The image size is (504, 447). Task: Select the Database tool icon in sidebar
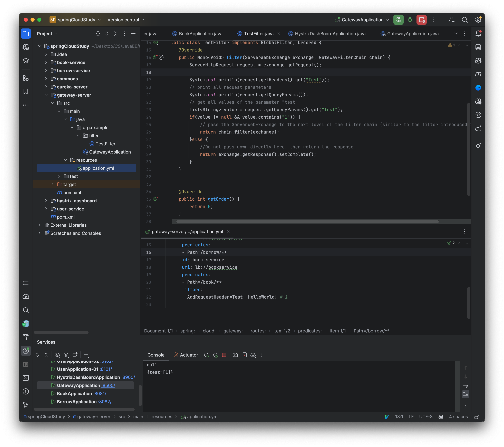coord(479,47)
